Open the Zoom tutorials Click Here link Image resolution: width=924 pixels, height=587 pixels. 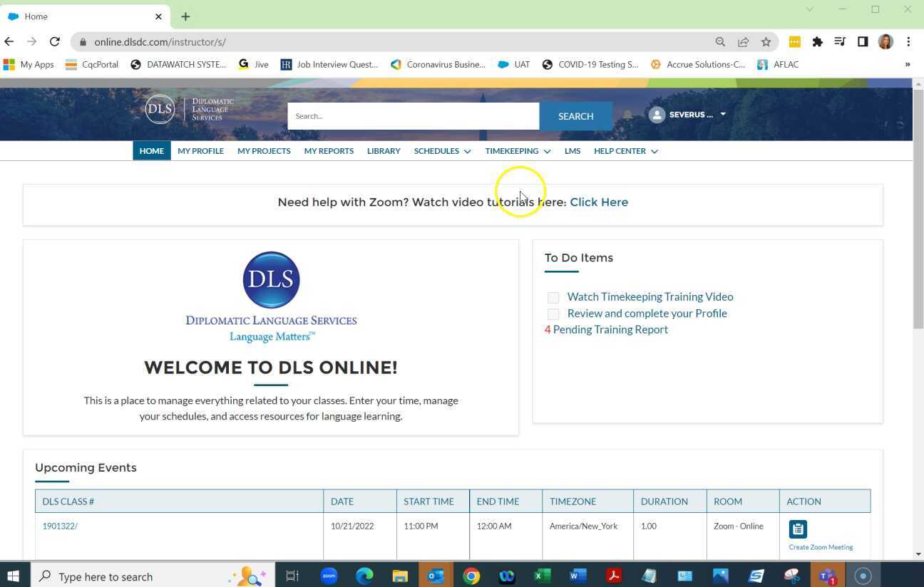tap(599, 202)
